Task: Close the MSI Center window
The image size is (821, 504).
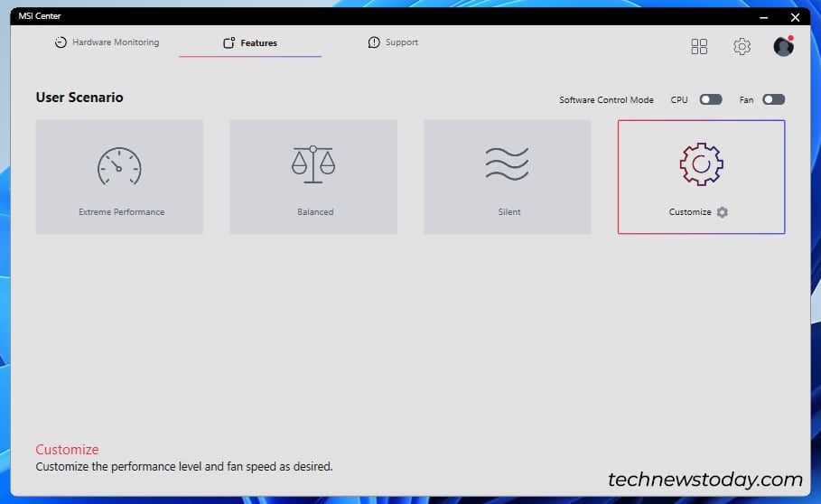Action: (x=795, y=17)
